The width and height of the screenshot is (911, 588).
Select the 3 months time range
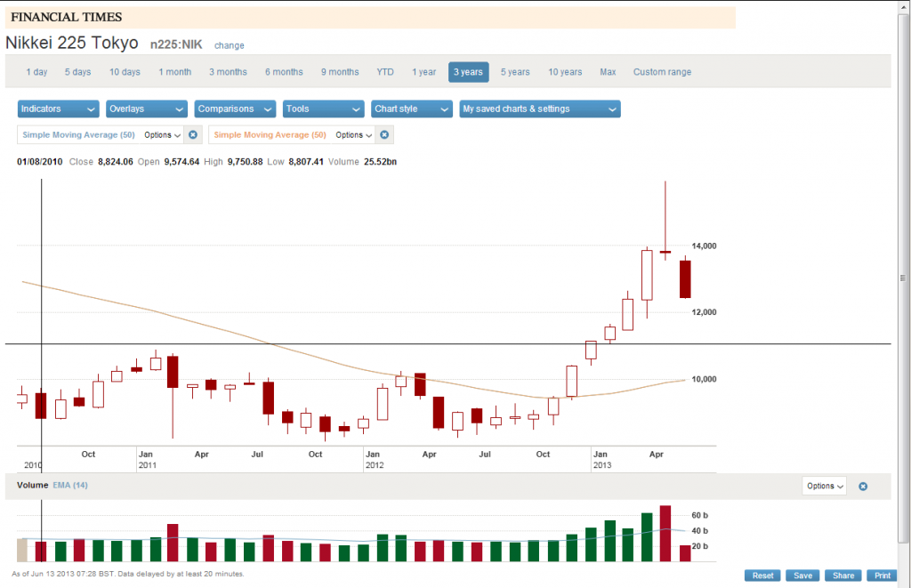(x=228, y=72)
